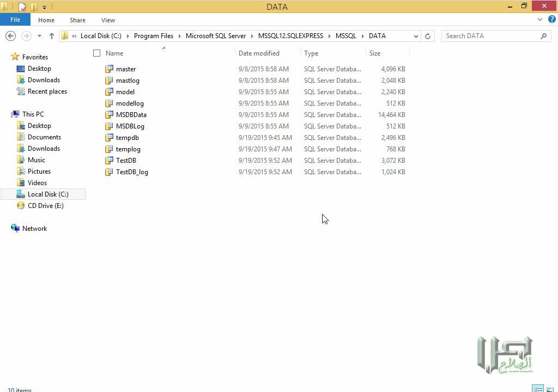Click the mastlog file icon
Viewport: 558px width, 392px height.
(x=109, y=81)
